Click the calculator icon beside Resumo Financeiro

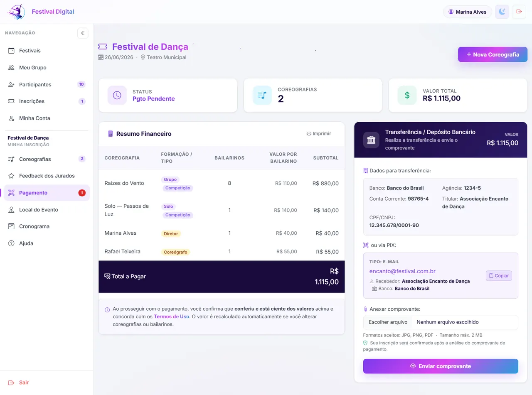click(x=110, y=134)
